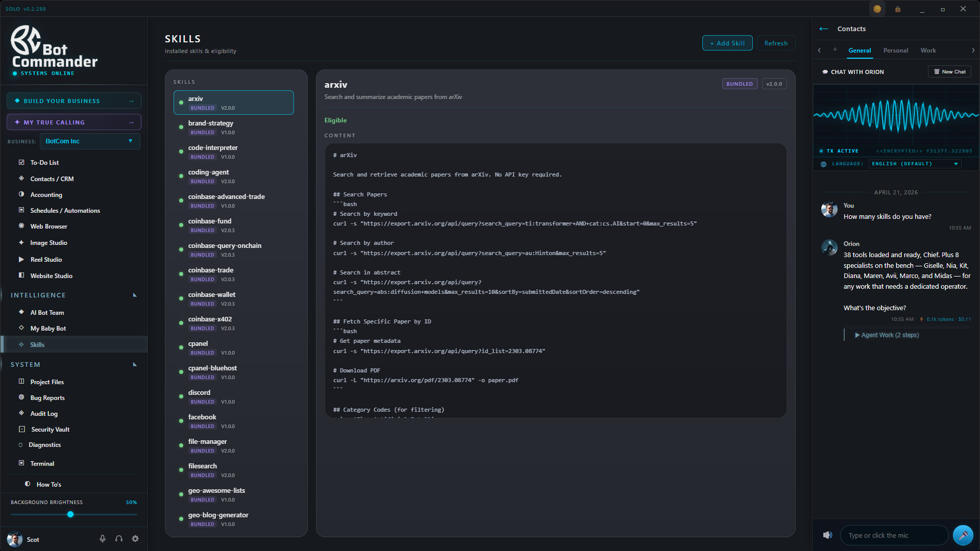
Task: Click the tab strip left chevron
Action: pyautogui.click(x=820, y=51)
